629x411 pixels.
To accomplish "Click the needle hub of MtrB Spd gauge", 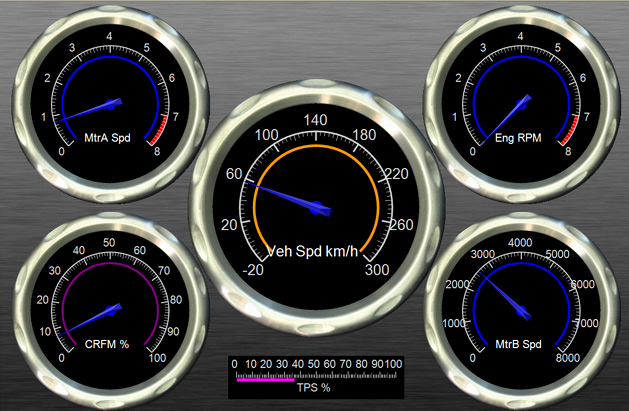I will coord(522,310).
